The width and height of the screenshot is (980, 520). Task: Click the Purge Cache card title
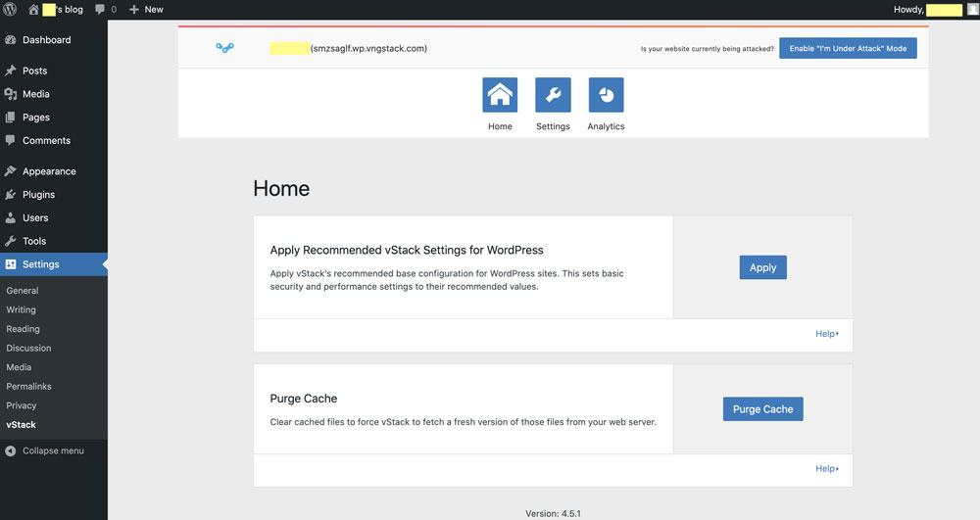click(304, 399)
